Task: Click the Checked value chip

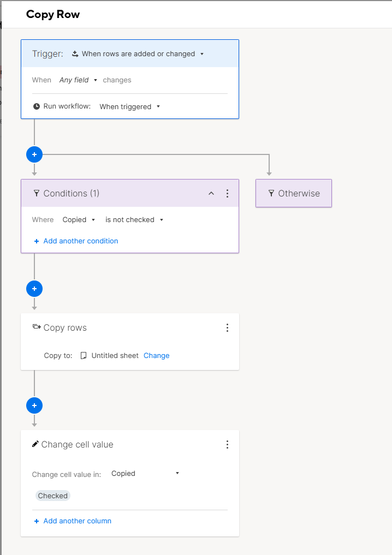Action: pos(53,496)
